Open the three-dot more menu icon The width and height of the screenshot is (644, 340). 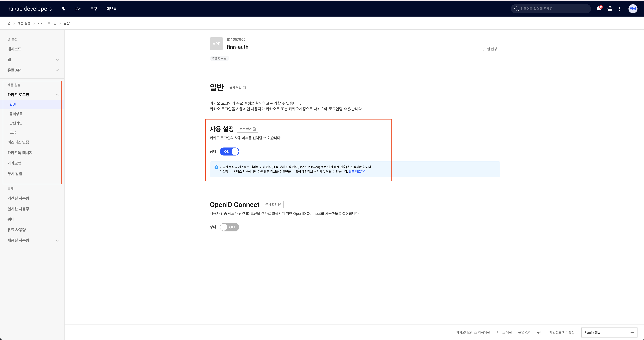[x=619, y=9]
